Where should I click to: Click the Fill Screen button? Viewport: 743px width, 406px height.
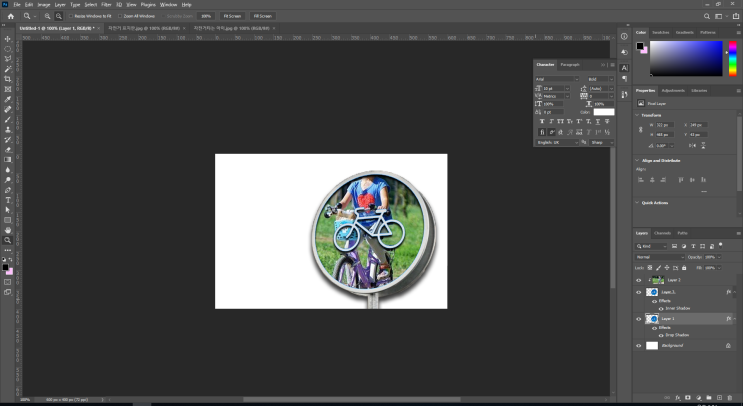[262, 17]
